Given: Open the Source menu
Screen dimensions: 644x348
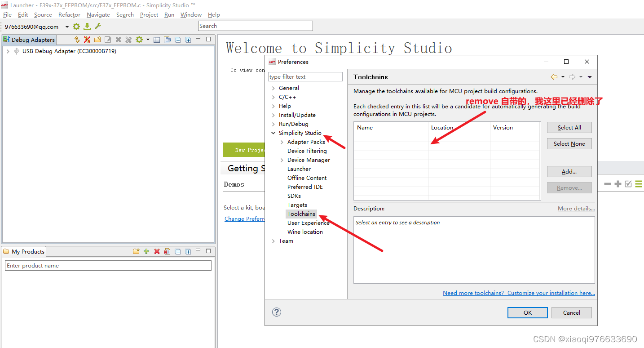Looking at the screenshot, I should coord(43,15).
